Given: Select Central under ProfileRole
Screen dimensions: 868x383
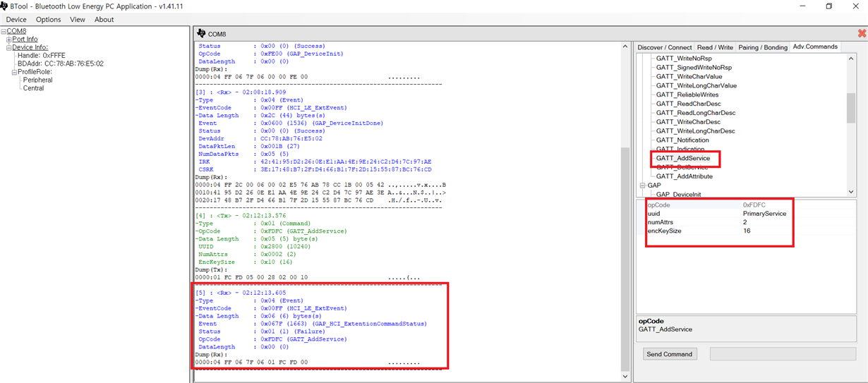Looking at the screenshot, I should (33, 88).
